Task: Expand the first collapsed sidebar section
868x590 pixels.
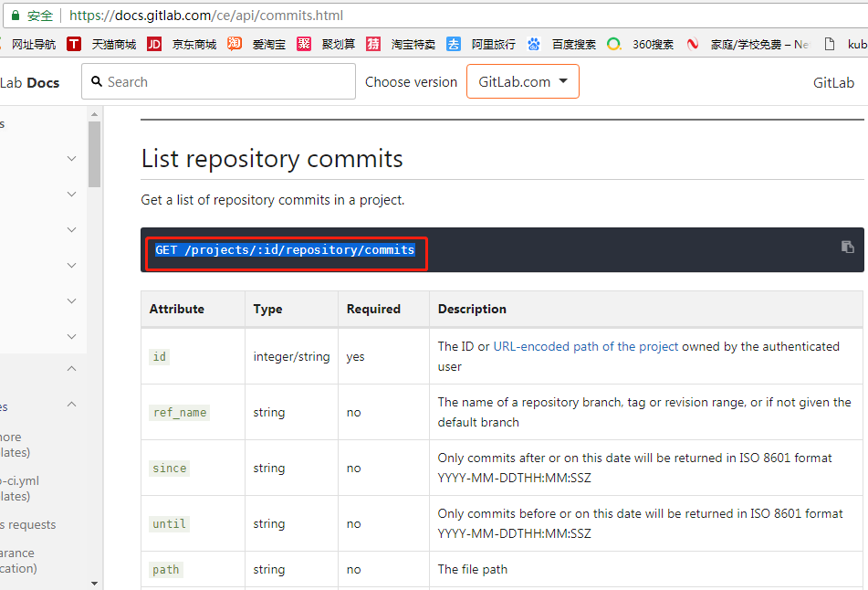Action: pyautogui.click(x=71, y=158)
